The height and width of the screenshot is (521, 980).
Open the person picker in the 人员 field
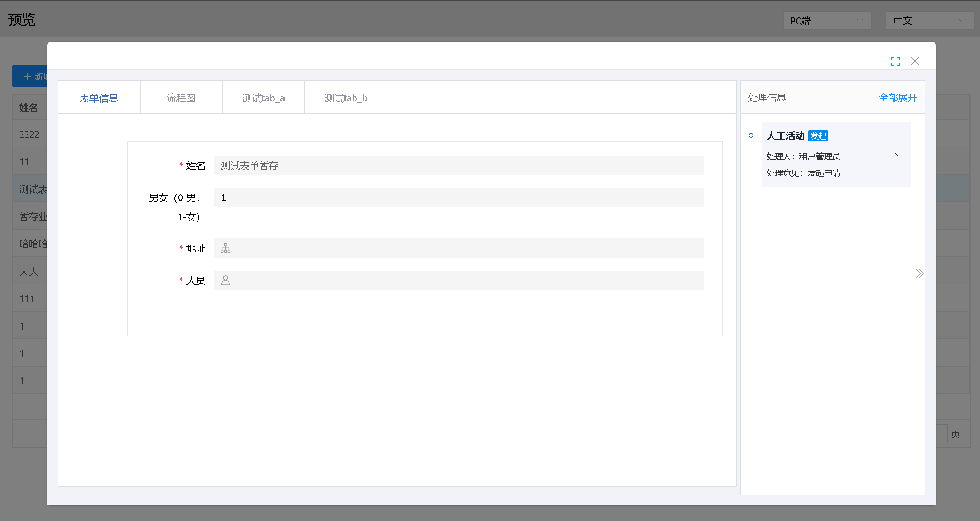(x=225, y=280)
